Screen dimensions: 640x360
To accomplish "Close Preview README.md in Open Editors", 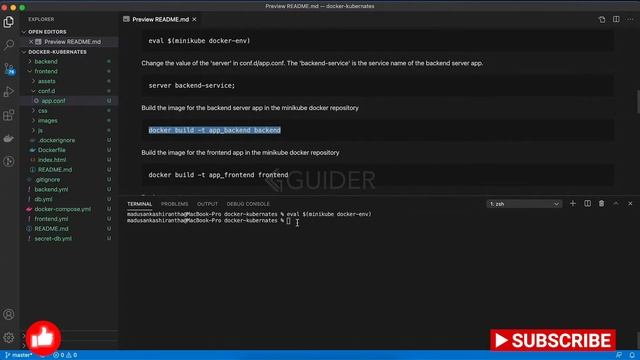I will click(x=31, y=42).
